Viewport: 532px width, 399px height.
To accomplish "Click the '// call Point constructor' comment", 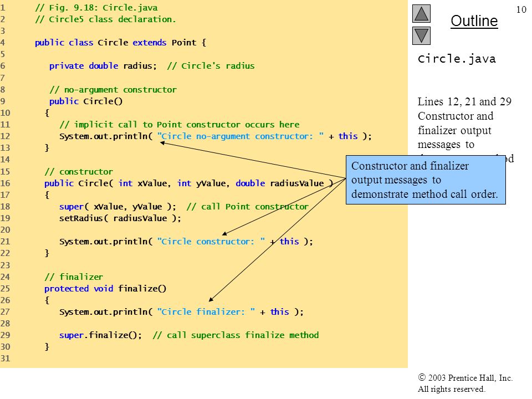I will (x=248, y=207).
